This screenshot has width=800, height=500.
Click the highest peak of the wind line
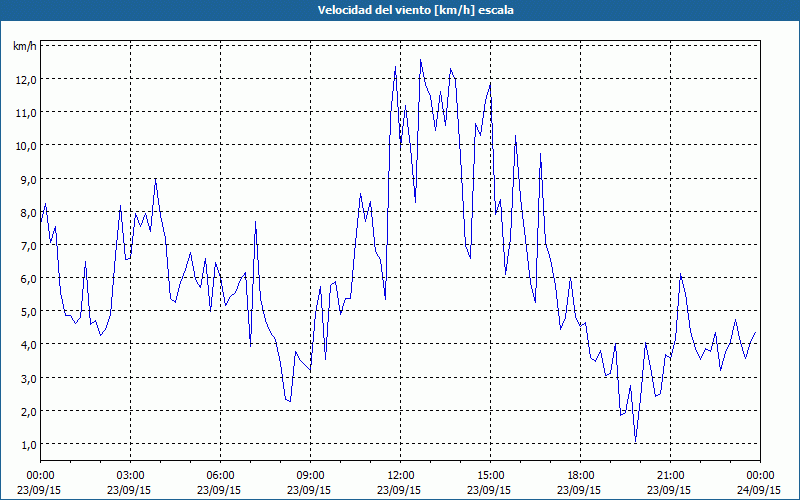point(421,60)
